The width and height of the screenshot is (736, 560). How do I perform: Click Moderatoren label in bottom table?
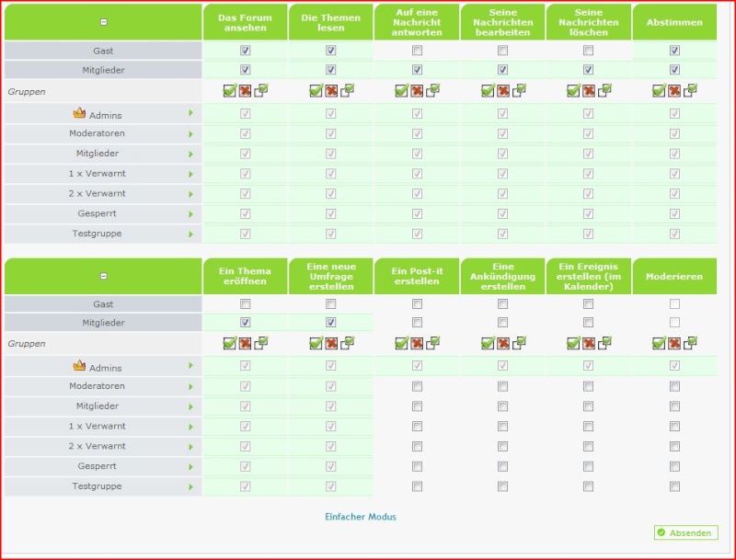[x=98, y=386]
